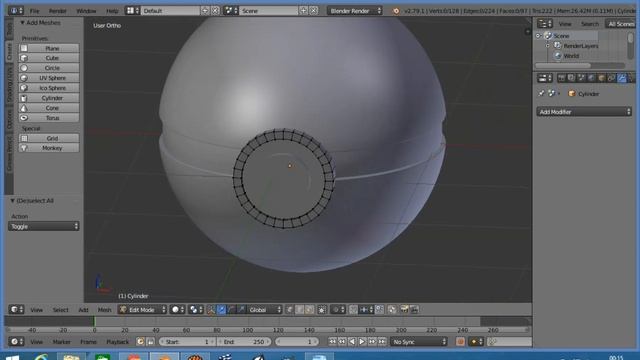Click the Scene name field in header

click(269, 11)
